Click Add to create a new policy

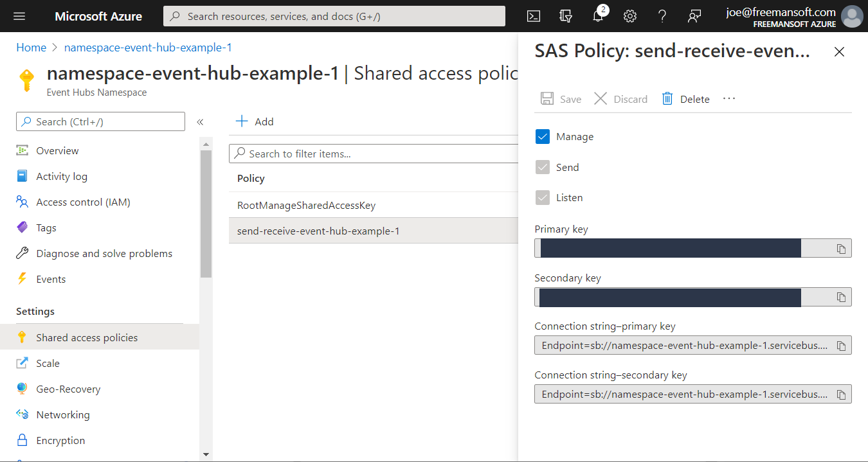coord(255,121)
